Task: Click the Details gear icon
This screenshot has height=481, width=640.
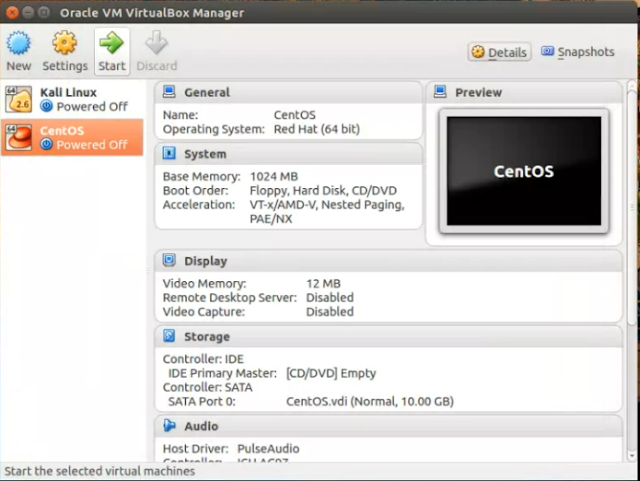Action: (478, 52)
